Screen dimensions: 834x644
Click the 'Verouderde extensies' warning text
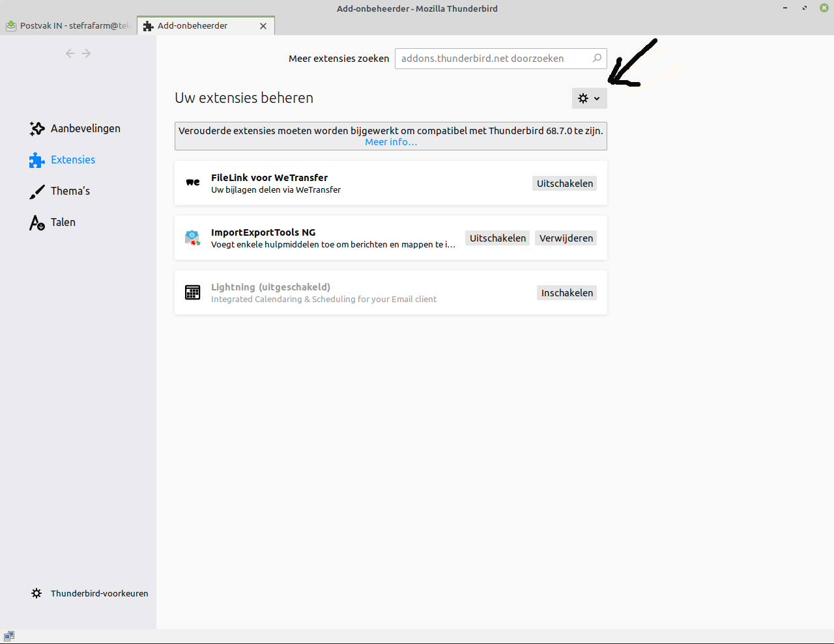point(391,131)
